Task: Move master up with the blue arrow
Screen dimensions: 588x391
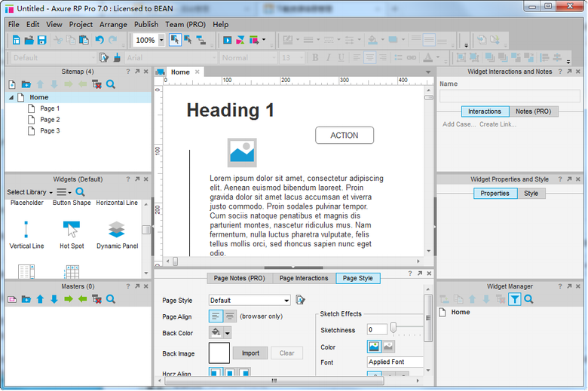Action: click(40, 299)
